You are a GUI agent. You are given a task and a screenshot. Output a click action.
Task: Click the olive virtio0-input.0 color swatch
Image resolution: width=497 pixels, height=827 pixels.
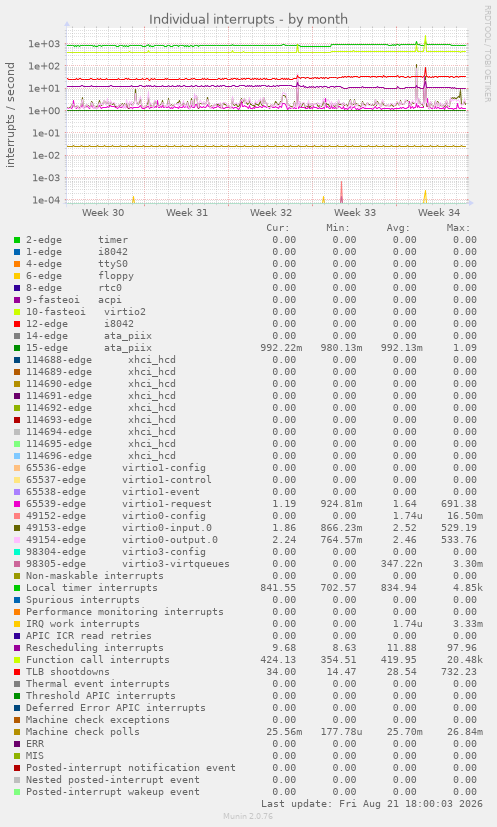click(x=17, y=528)
